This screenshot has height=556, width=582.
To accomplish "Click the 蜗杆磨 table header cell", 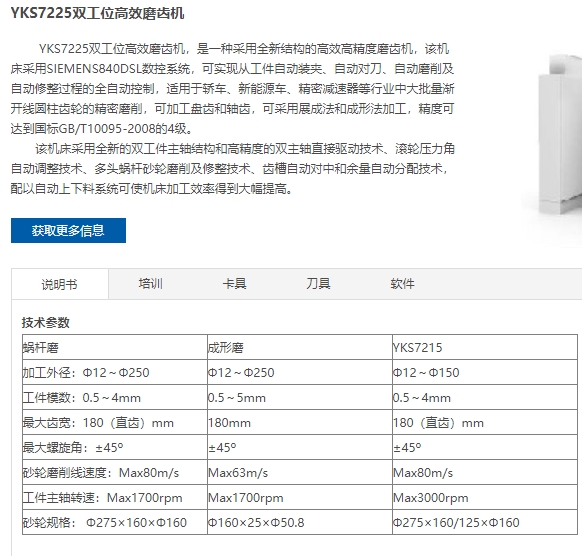I will 115,347.
